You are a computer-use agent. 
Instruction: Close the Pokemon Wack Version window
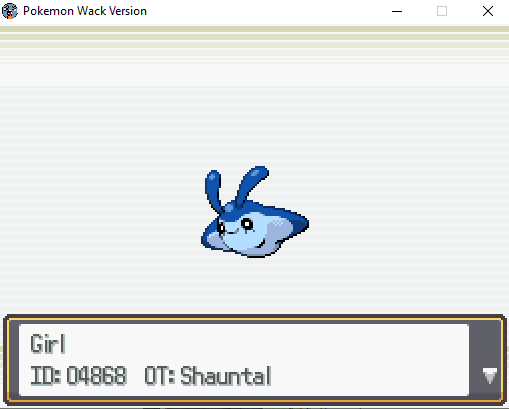[488, 11]
